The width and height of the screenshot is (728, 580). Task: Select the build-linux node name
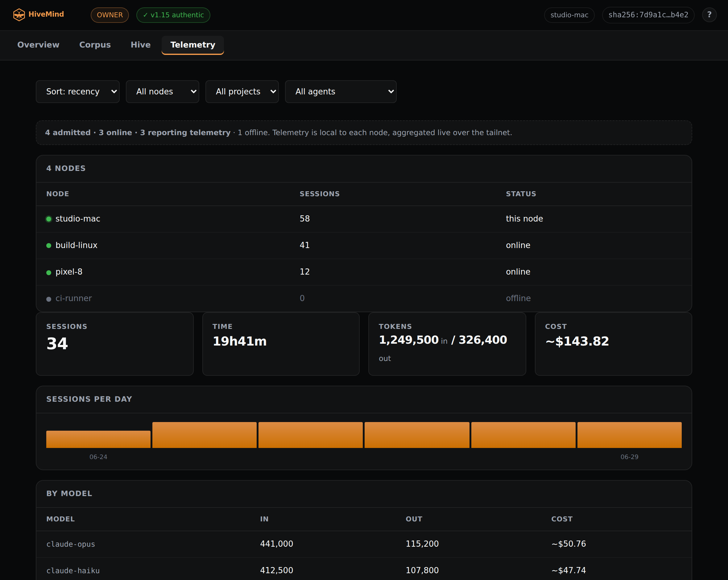click(x=76, y=245)
